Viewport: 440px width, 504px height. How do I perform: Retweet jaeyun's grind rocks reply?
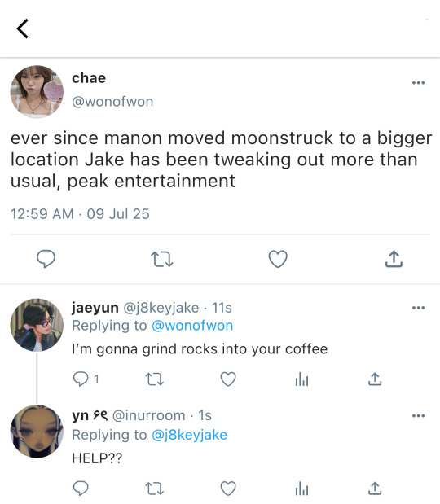(155, 379)
